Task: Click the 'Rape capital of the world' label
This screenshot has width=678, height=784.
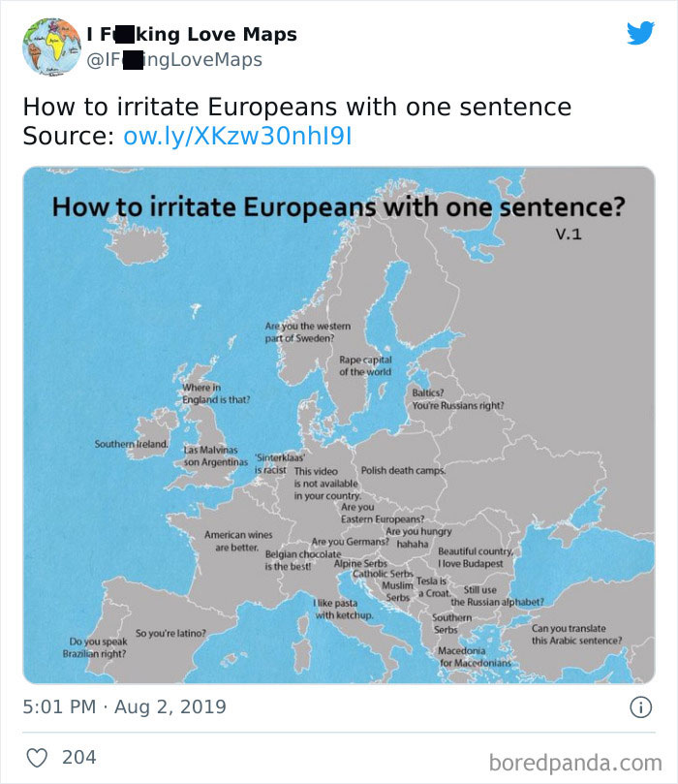Action: tap(365, 366)
